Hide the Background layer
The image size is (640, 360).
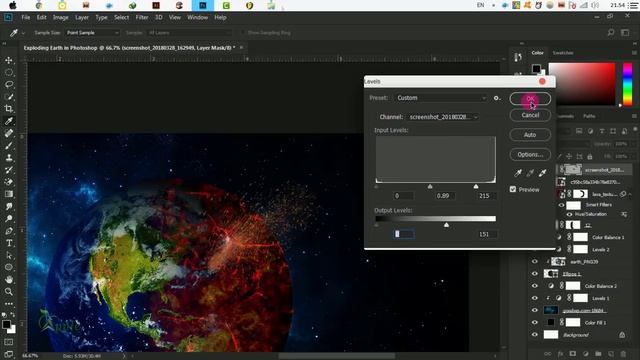click(x=535, y=335)
